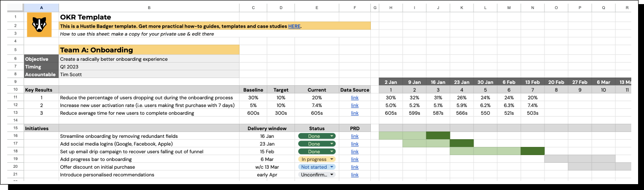The width and height of the screenshot is (644, 190).
Task: Select the Tim Scott accountable cell
Action: tap(149, 74)
